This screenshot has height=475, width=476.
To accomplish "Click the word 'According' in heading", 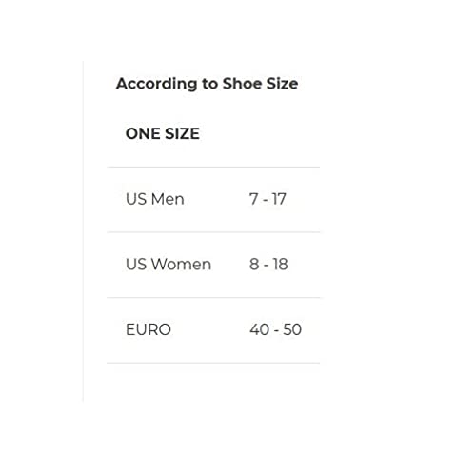I will [x=157, y=84].
